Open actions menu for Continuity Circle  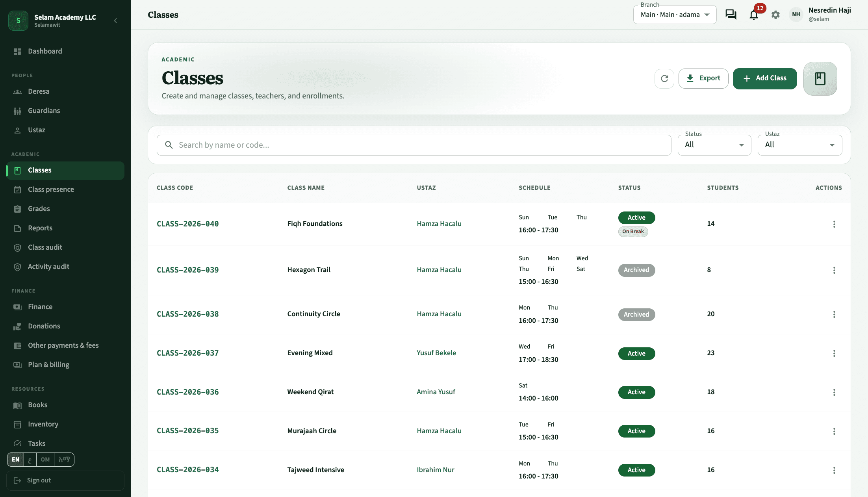click(x=834, y=314)
